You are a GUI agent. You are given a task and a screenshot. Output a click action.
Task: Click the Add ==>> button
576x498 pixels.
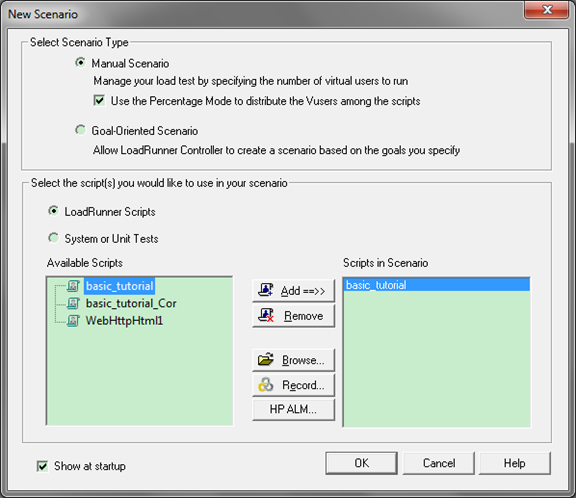click(294, 290)
